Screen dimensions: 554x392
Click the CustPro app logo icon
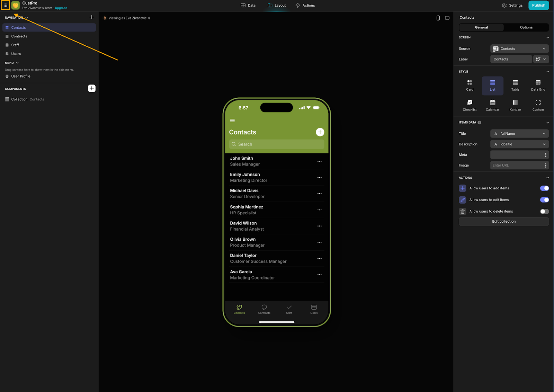(x=16, y=5)
